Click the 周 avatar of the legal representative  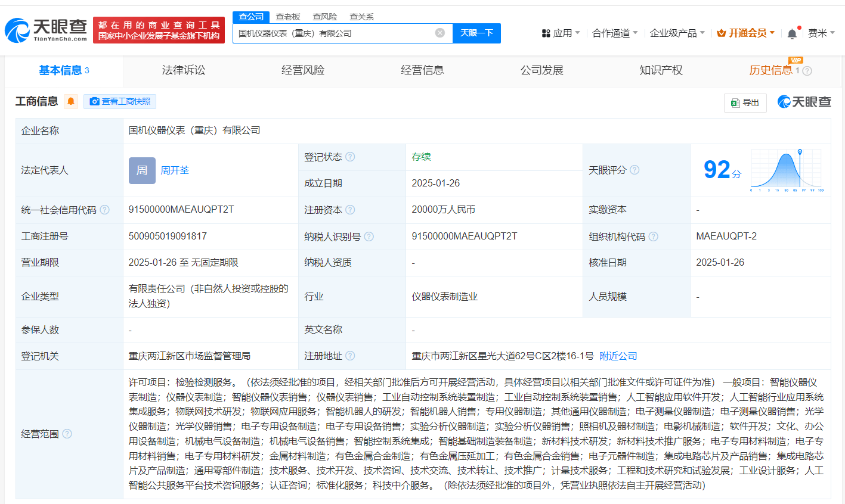click(x=142, y=170)
